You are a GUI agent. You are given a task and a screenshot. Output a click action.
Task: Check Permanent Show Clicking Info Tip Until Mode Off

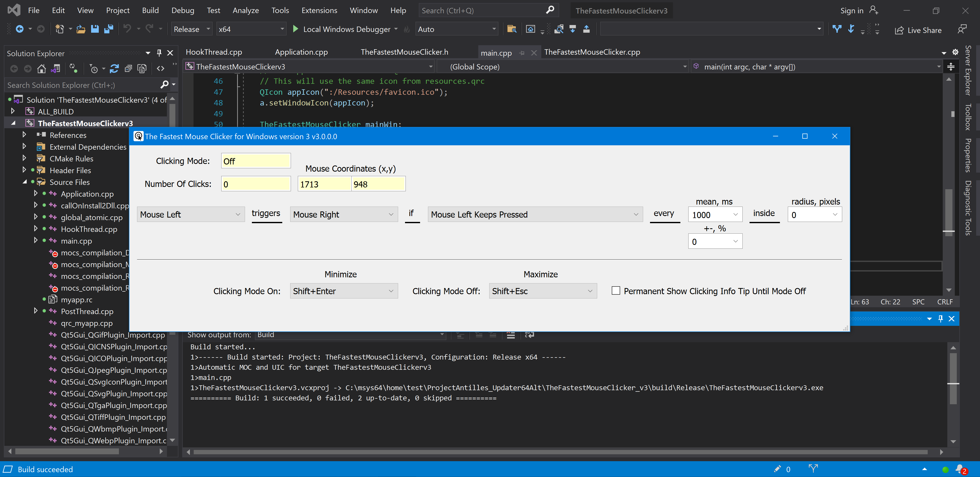click(616, 290)
